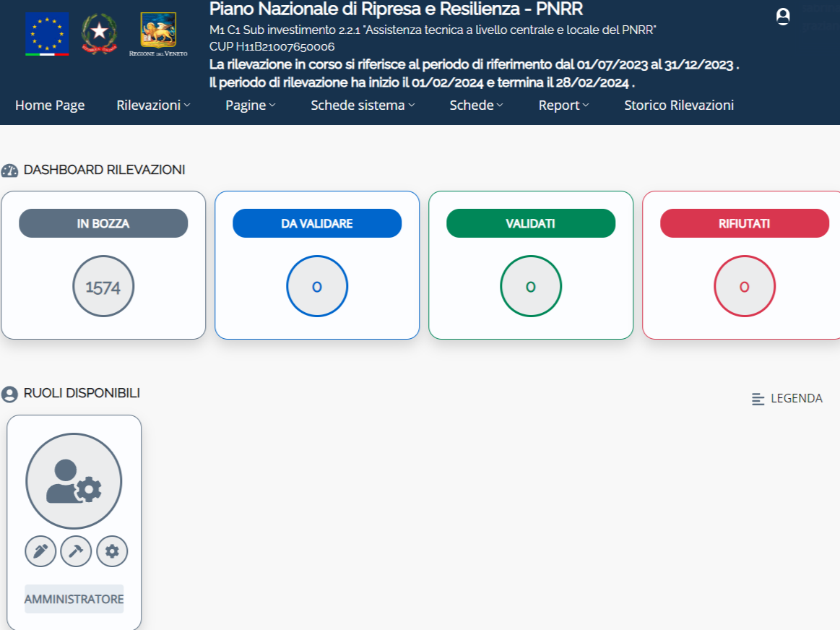This screenshot has width=840, height=630.
Task: Open Storico Rilevazioni menu item
Action: [679, 105]
